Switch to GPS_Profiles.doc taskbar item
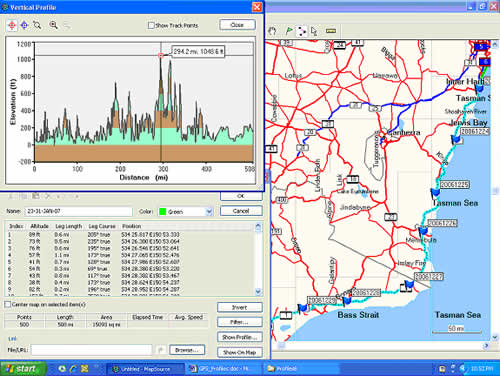Screen dimensions: 500x376 click(x=223, y=369)
